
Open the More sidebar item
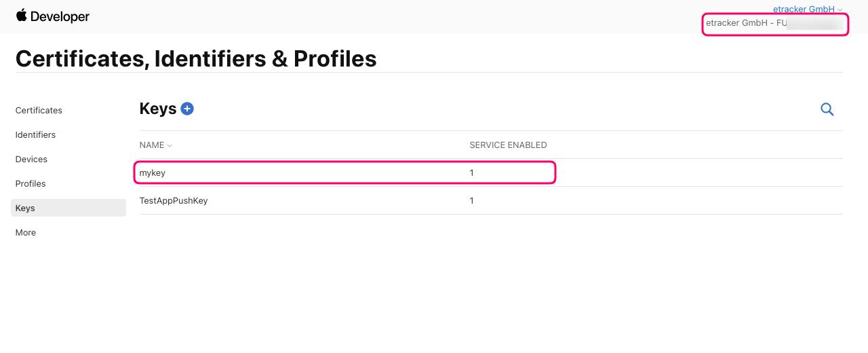coord(26,232)
